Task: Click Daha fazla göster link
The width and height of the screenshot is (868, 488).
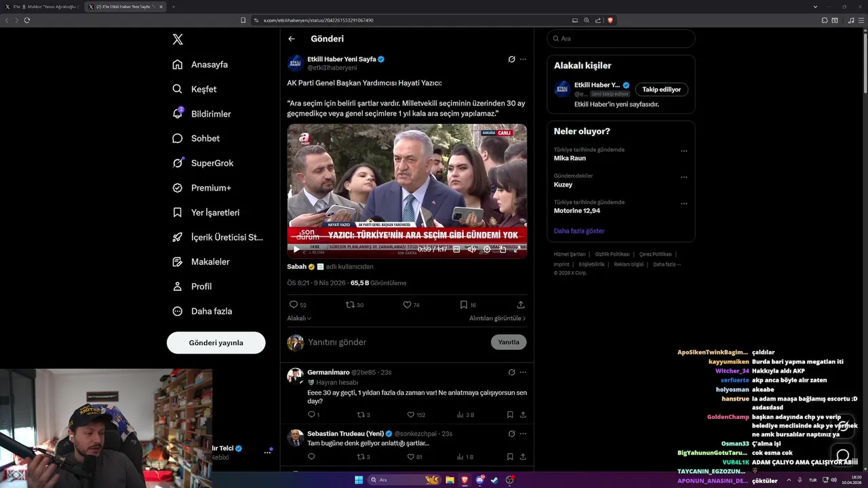Action: coord(579,231)
